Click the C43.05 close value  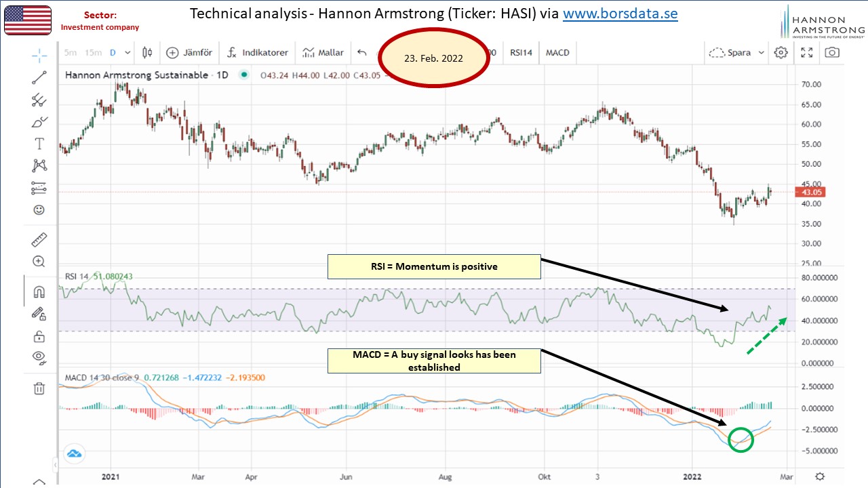368,75
